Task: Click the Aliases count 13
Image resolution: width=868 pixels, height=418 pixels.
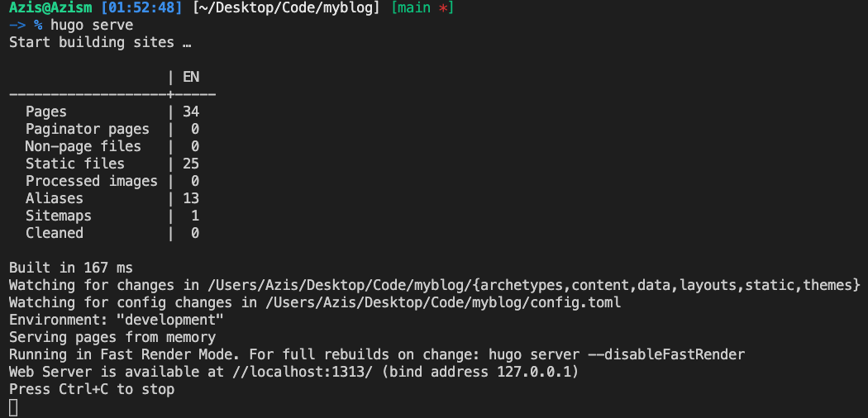Action: (191, 198)
